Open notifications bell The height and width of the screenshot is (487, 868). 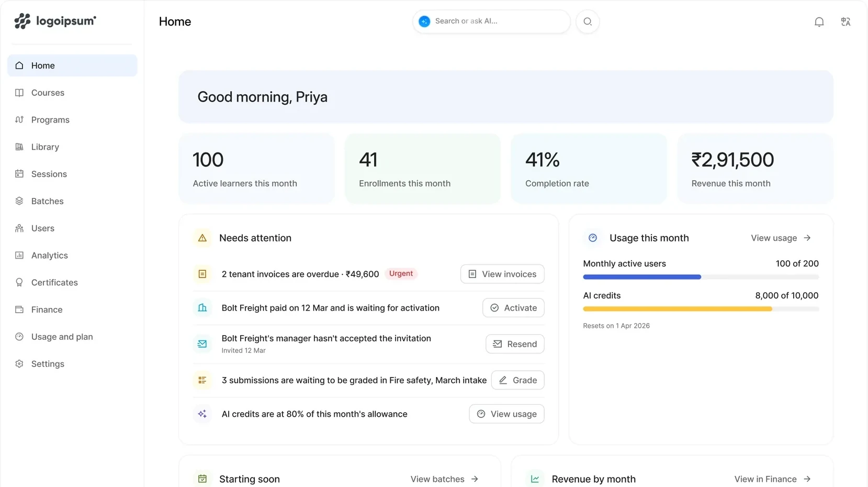tap(819, 21)
